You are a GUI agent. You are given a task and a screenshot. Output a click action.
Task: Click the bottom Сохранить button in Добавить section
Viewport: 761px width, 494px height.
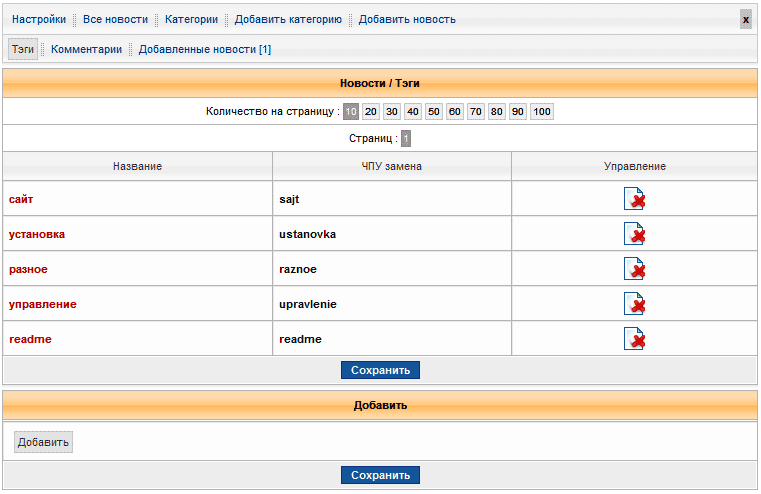click(x=380, y=475)
